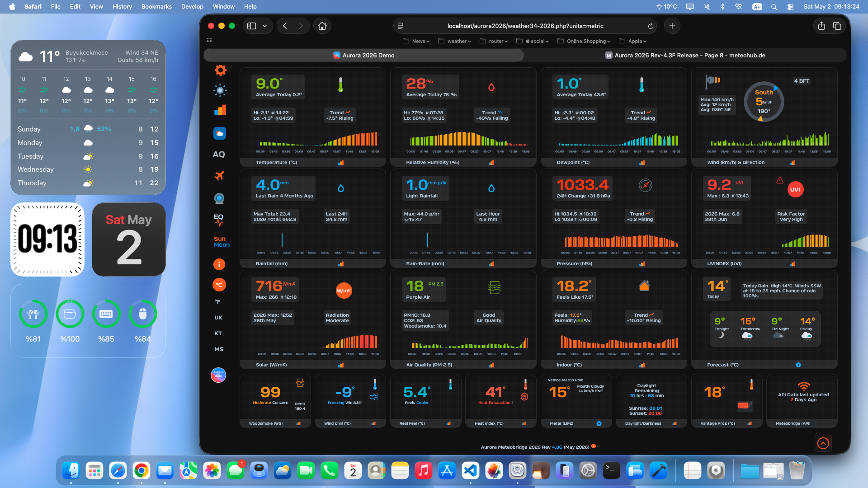Open the EQ earthquake sidebar icon
Viewport: 868px width, 488px height.
[x=219, y=220]
